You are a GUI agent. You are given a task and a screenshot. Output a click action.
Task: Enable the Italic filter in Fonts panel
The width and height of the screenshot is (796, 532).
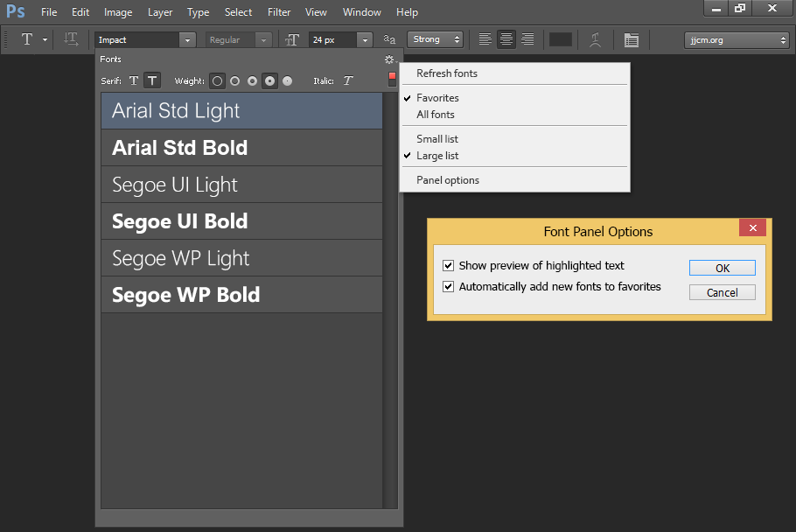(348, 80)
